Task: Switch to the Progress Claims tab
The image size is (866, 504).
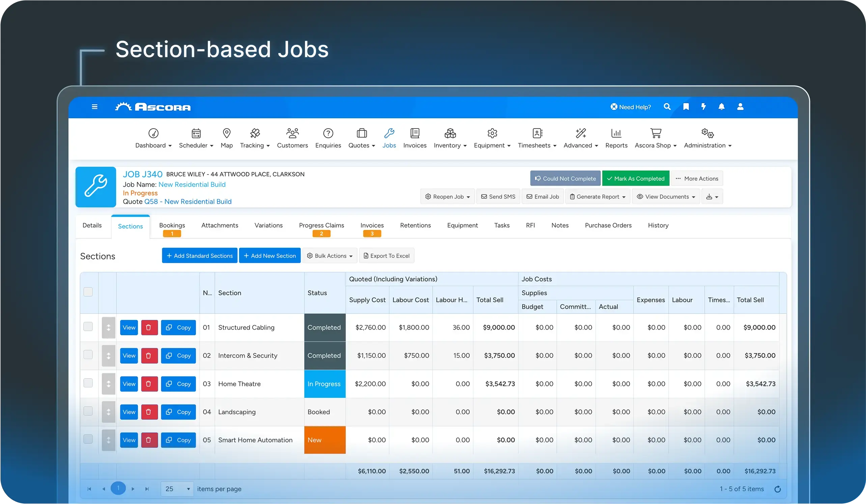Action: click(321, 225)
